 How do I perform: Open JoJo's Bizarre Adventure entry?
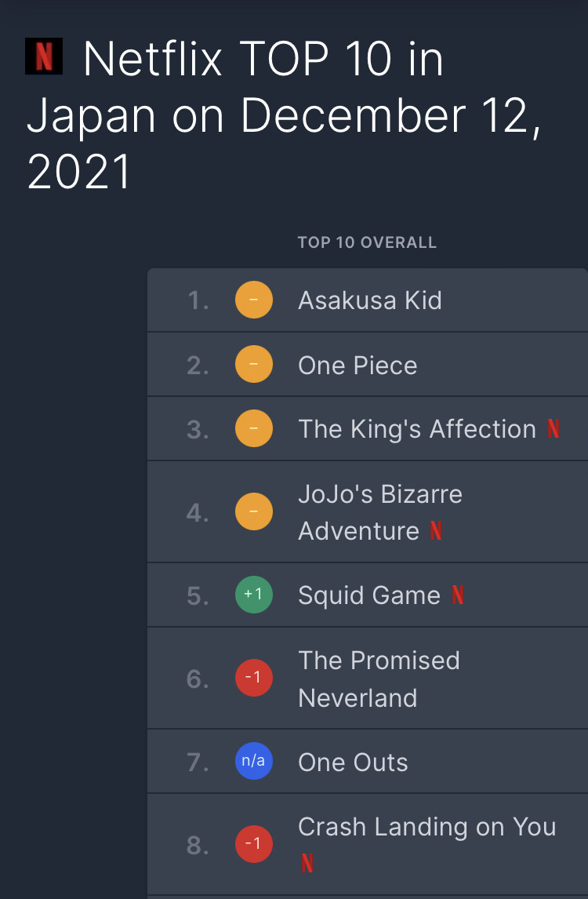380,512
